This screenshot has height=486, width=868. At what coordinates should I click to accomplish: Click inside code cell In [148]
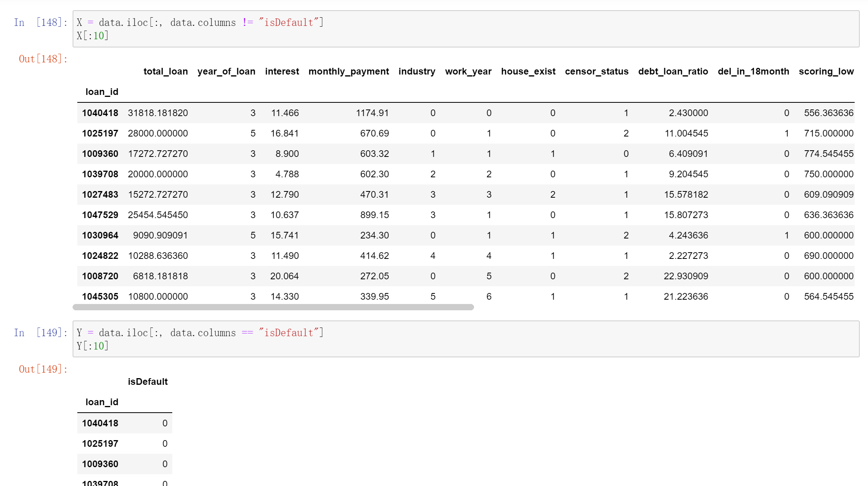pos(466,29)
